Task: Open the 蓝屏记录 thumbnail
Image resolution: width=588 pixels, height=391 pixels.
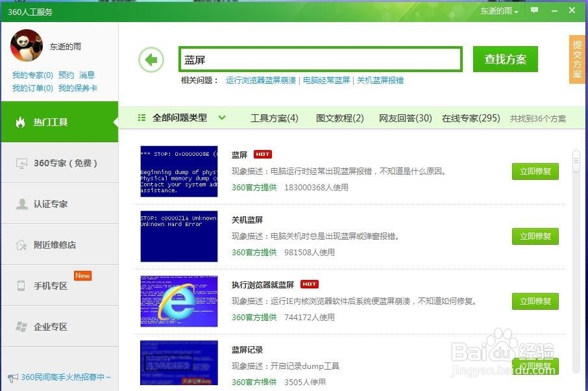Action: pos(179,363)
